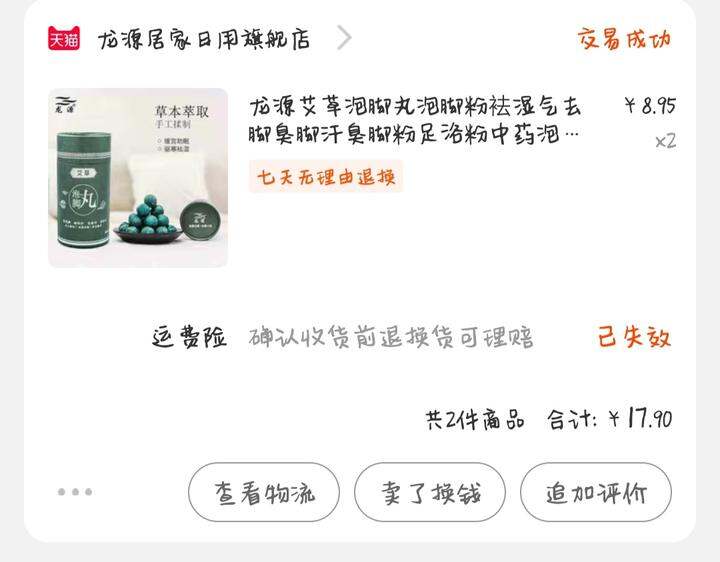Tap the 确认收货前退换货可理赔 insurance description
Screen dimensions: 720x562
(x=391, y=337)
